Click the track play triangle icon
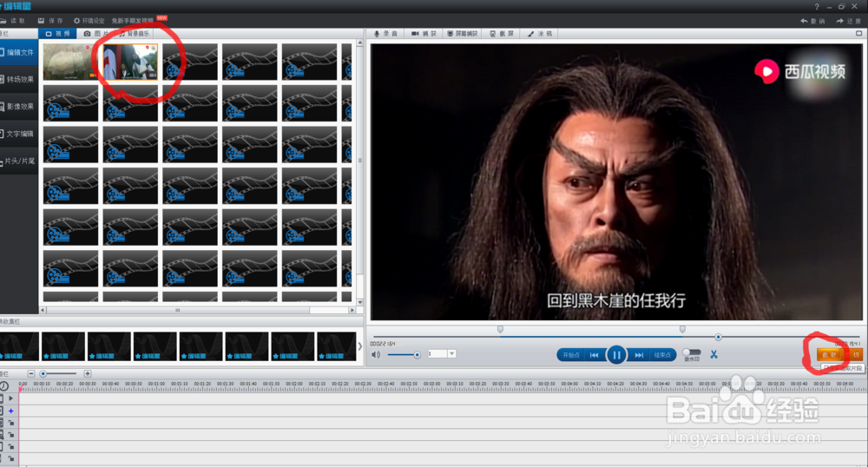Screen dimensions: 868x467 pyautogui.click(x=10, y=398)
